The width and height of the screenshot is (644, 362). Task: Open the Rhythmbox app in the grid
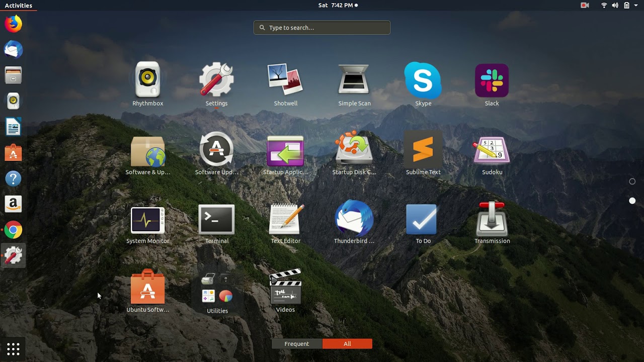pyautogui.click(x=147, y=84)
